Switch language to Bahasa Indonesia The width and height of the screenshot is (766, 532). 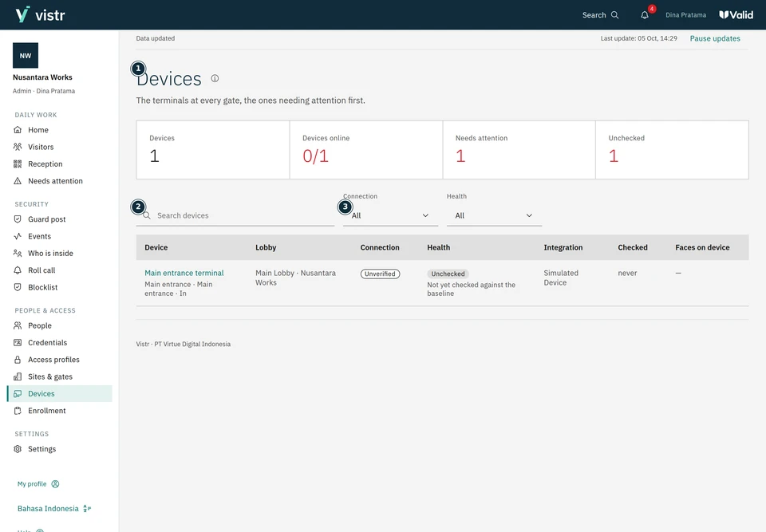[53, 509]
